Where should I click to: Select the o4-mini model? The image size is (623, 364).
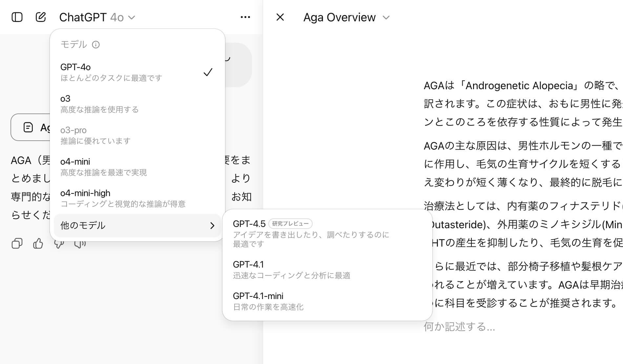137,167
